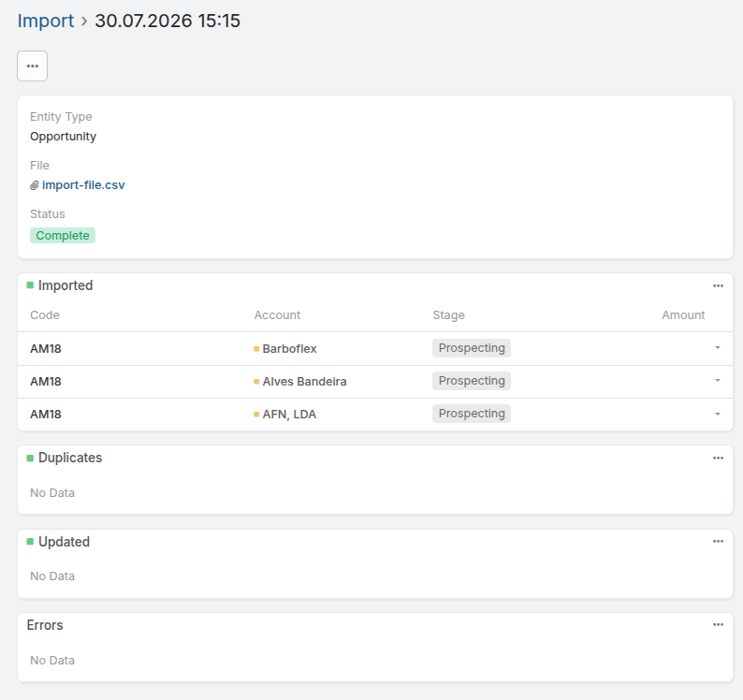Click the Entity Type field label
743x700 pixels.
click(61, 117)
